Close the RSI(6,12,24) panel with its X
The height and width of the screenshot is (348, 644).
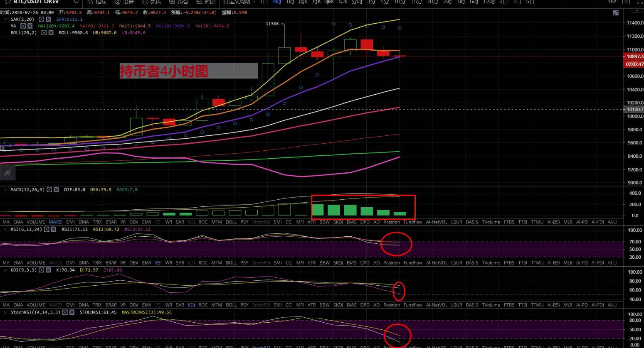[54, 229]
